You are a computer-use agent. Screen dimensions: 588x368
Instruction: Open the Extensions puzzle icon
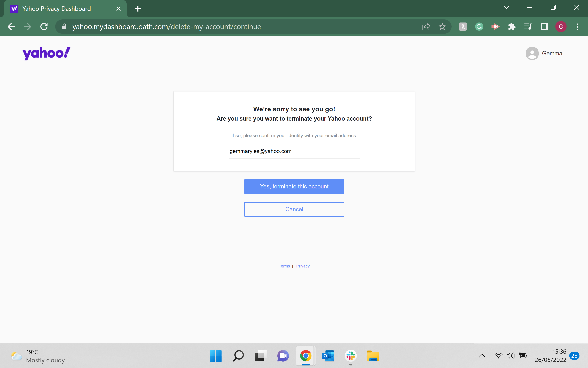tap(512, 27)
